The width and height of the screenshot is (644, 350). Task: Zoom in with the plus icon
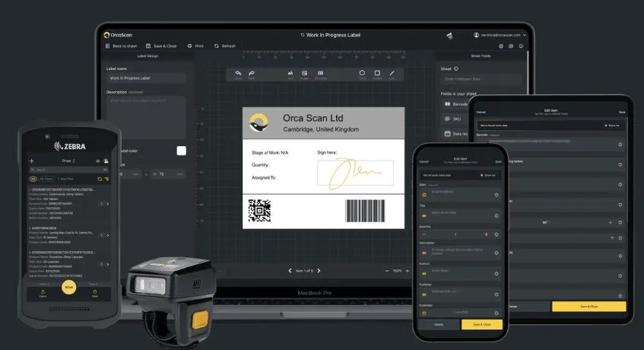[408, 271]
